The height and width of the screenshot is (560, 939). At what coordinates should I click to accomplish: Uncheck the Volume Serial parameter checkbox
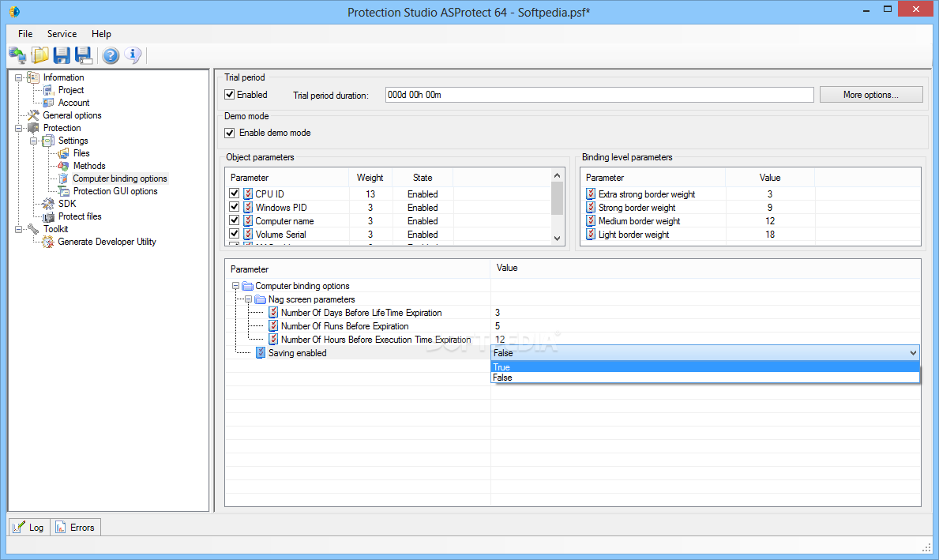(234, 234)
